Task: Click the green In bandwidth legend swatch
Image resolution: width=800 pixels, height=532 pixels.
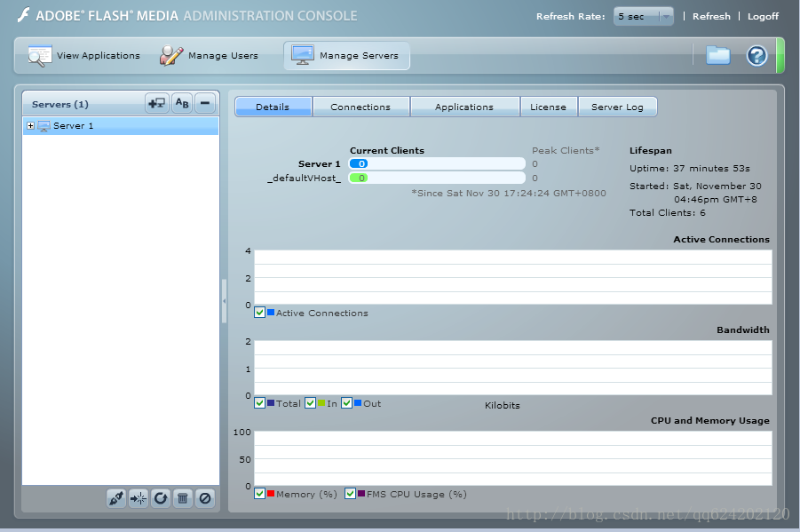Action: pos(321,403)
